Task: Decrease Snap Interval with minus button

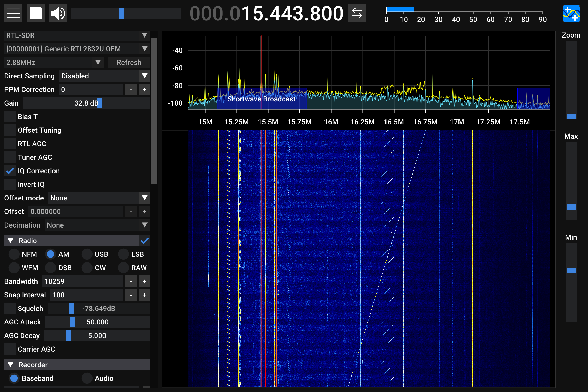Action: click(131, 295)
